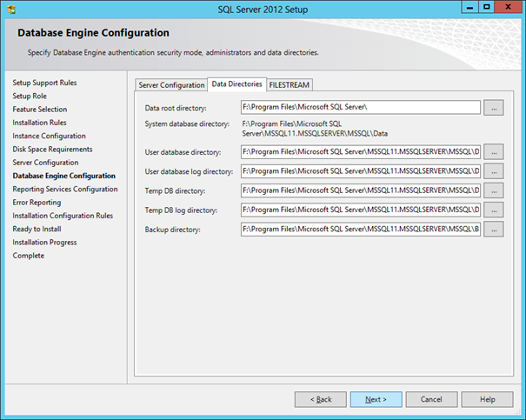526x420 pixels.
Task: Edit the Backup directory field
Action: pos(361,229)
